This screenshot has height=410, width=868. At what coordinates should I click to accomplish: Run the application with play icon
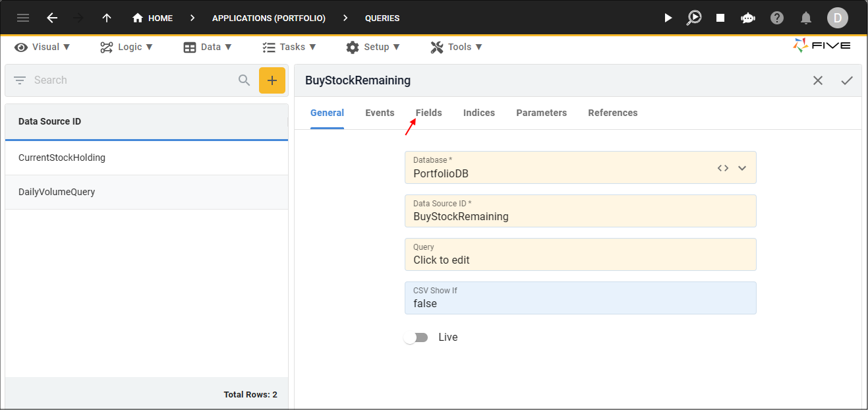(668, 18)
